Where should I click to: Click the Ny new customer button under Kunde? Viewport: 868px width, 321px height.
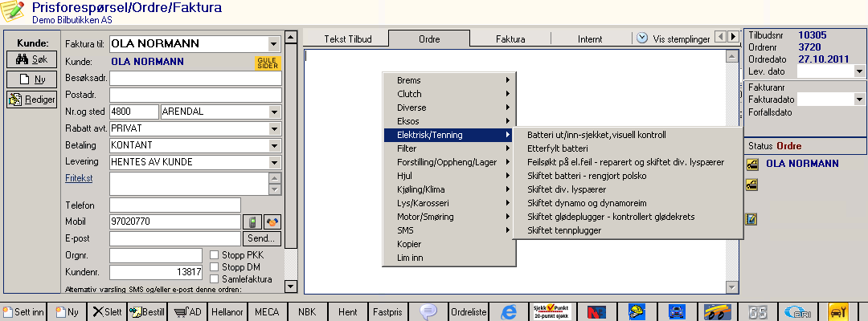31,79
